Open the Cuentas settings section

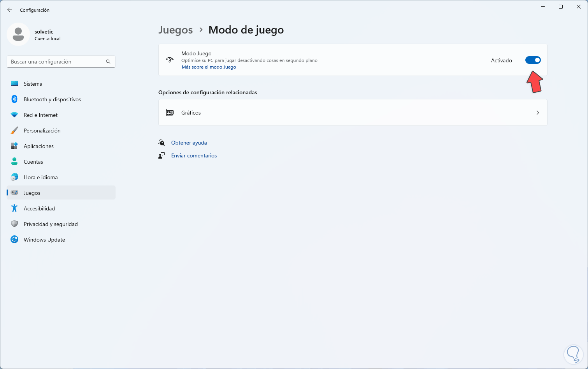(x=33, y=162)
